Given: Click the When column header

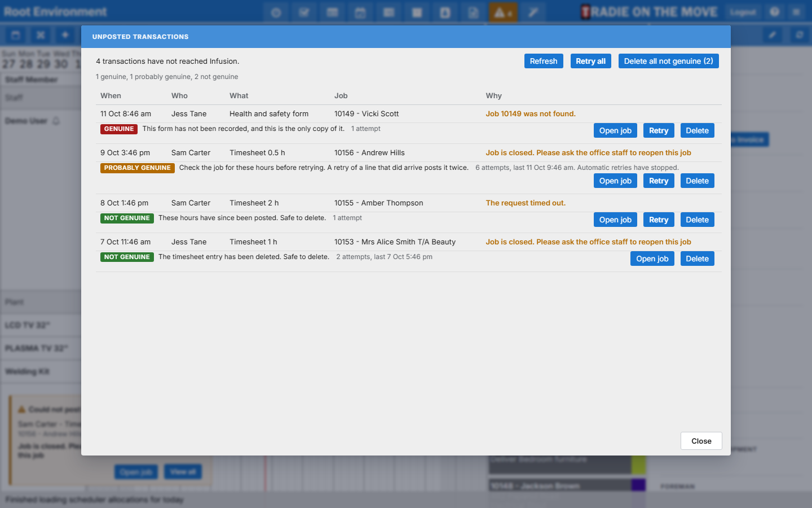Looking at the screenshot, I should click(x=111, y=96).
